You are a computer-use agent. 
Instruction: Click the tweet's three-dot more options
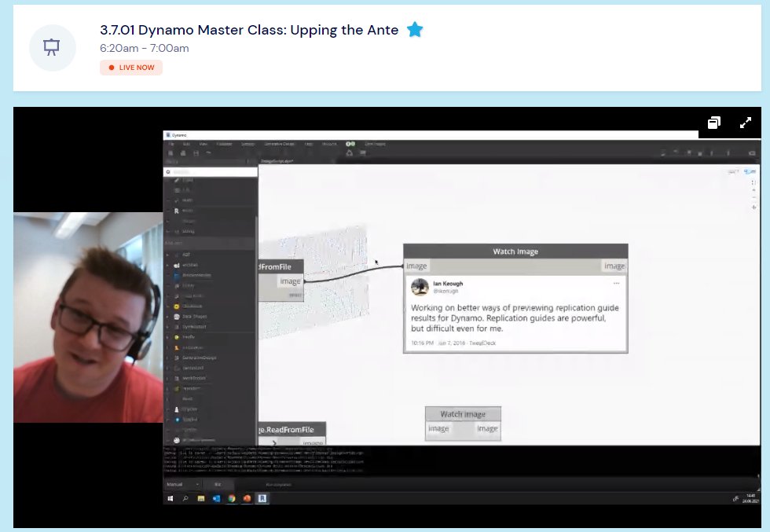pyautogui.click(x=616, y=284)
